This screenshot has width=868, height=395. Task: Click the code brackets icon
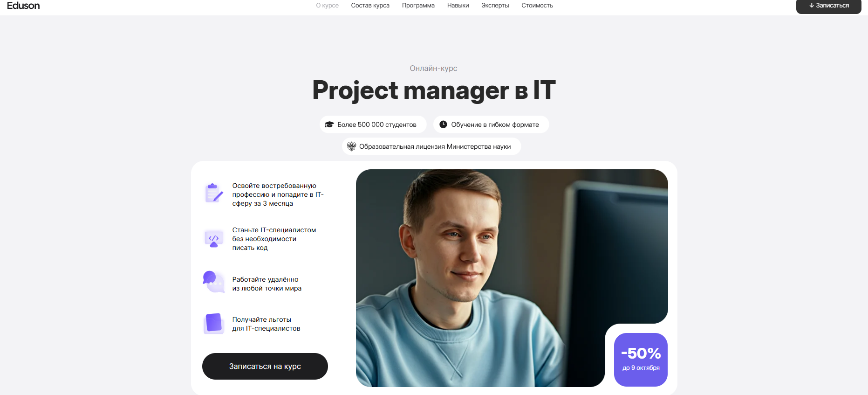[214, 238]
